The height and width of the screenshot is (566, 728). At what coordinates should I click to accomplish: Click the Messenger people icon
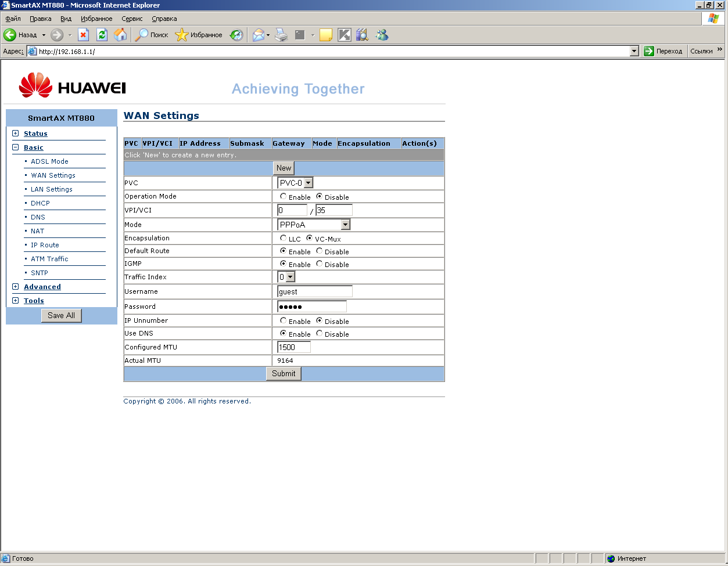382,35
